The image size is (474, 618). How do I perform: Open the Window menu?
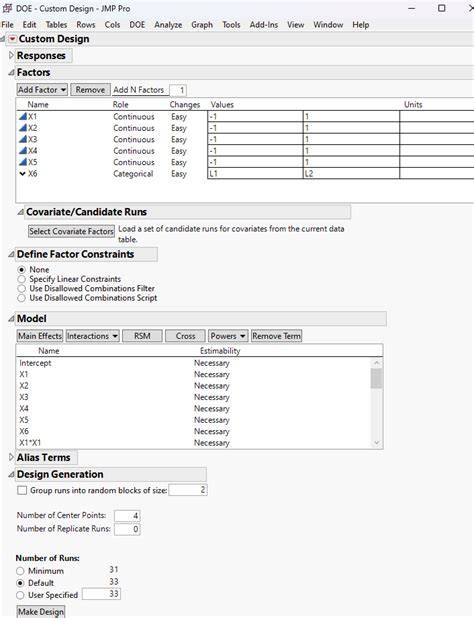(x=328, y=24)
